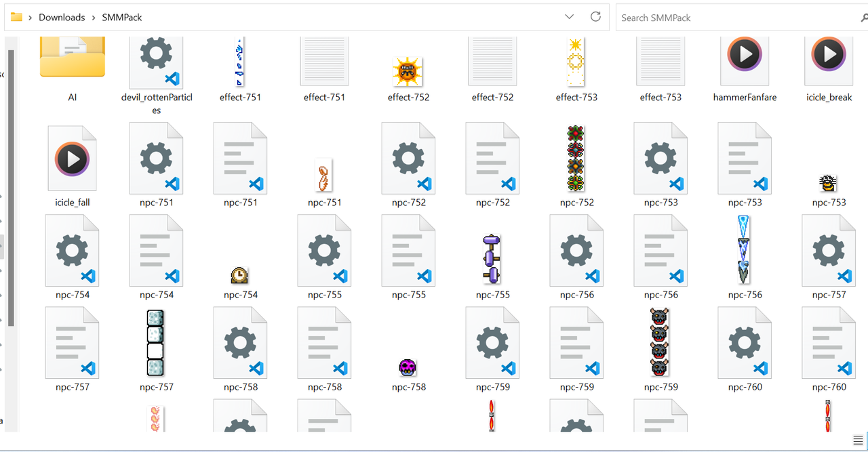The height and width of the screenshot is (452, 868).
Task: Open the address bar history dropdown
Action: pyautogui.click(x=570, y=17)
